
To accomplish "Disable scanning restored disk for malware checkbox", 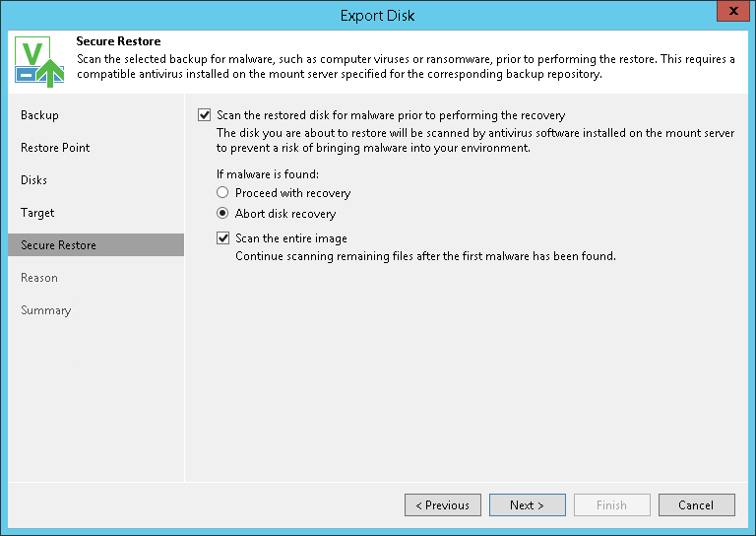I will (x=205, y=115).
